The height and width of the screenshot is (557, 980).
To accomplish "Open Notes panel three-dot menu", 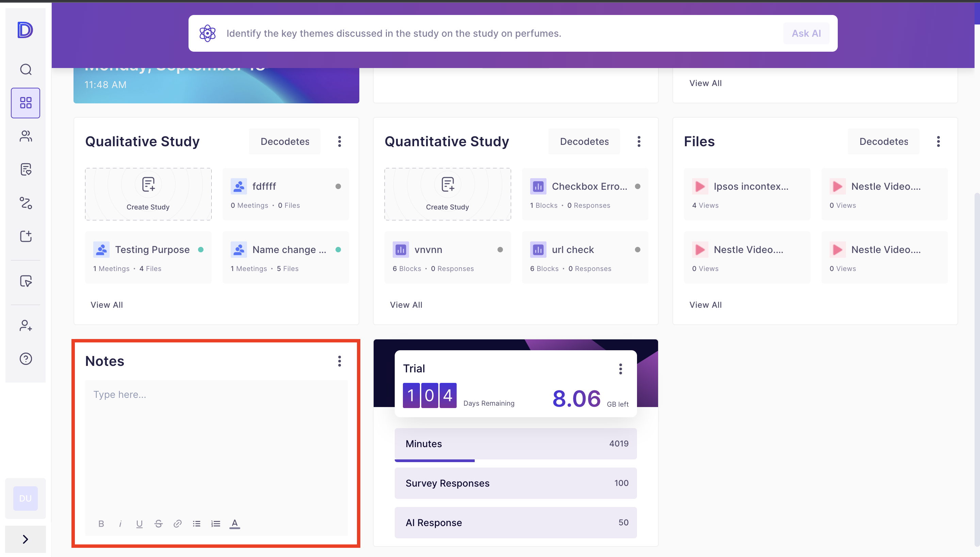I will click(x=340, y=361).
